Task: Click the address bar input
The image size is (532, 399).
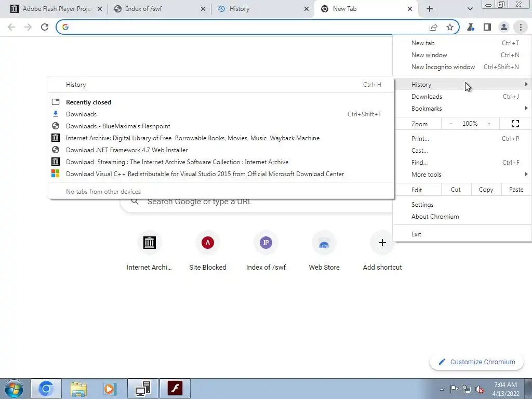Action: click(x=248, y=27)
